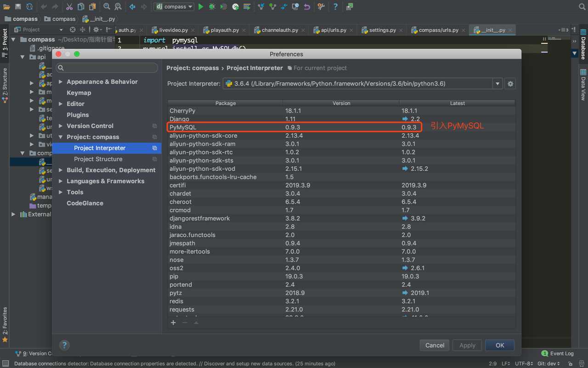Switch to compass/urls.py editor tab
The height and width of the screenshot is (368, 588).
point(438,30)
